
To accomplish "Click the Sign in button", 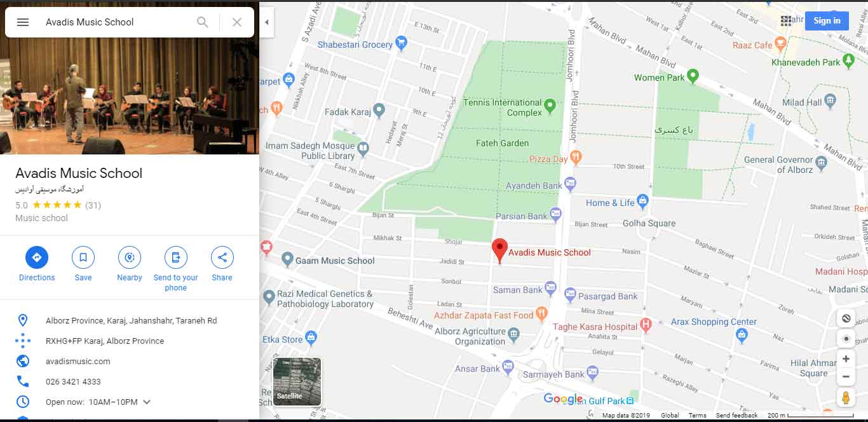I will tap(827, 21).
